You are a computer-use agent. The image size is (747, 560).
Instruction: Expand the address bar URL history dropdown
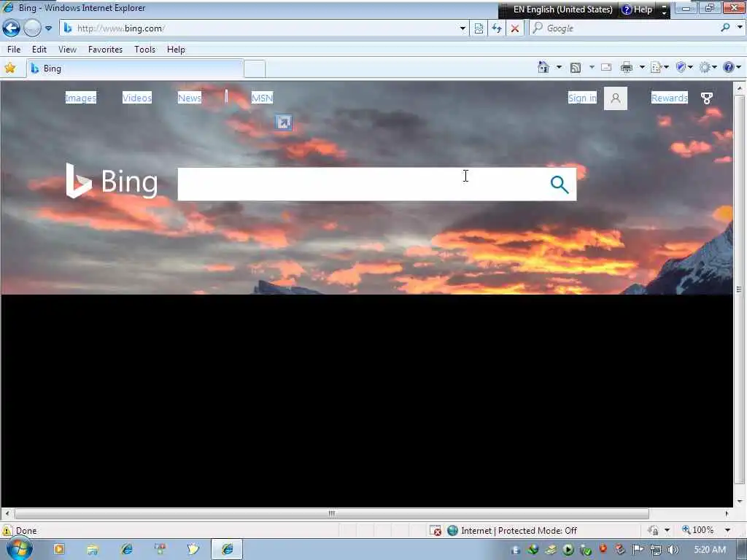click(x=462, y=28)
